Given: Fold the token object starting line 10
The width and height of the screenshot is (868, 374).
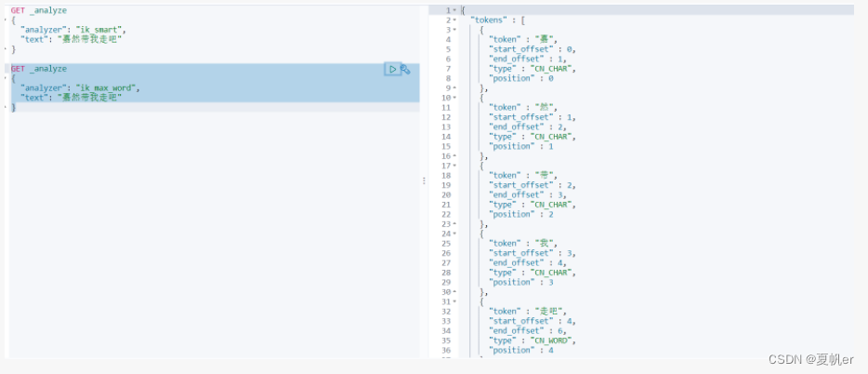Looking at the screenshot, I should point(454,98).
